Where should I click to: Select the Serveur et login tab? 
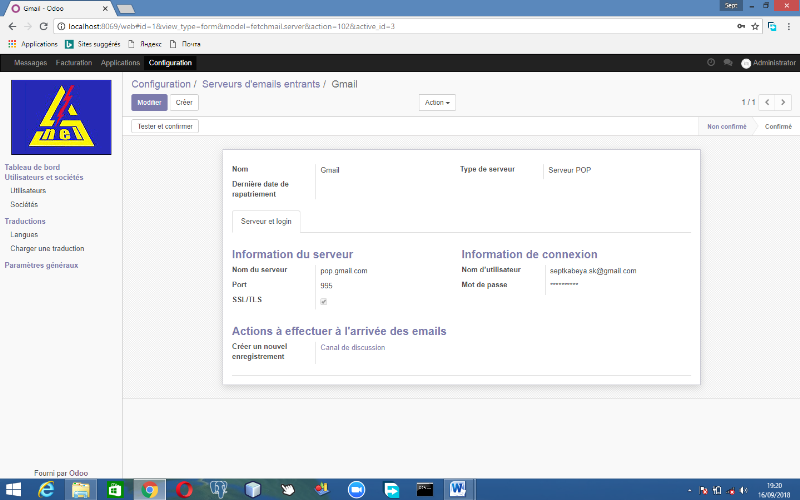(x=267, y=220)
